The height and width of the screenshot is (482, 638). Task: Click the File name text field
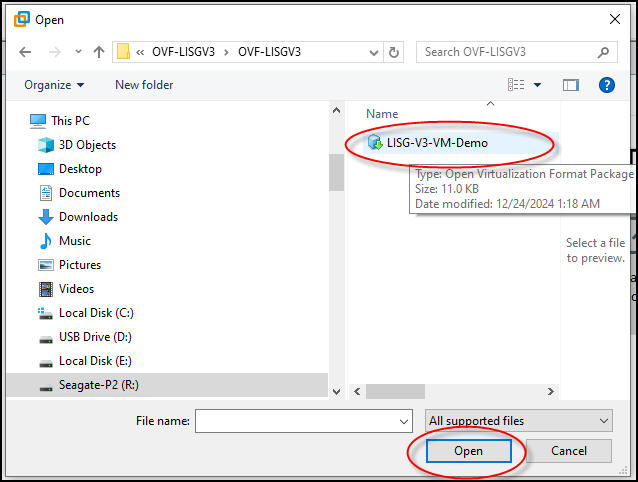tap(295, 421)
